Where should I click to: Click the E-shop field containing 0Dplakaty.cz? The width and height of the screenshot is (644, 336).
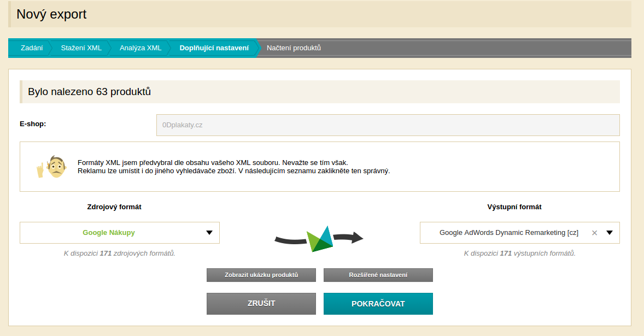pyautogui.click(x=388, y=125)
